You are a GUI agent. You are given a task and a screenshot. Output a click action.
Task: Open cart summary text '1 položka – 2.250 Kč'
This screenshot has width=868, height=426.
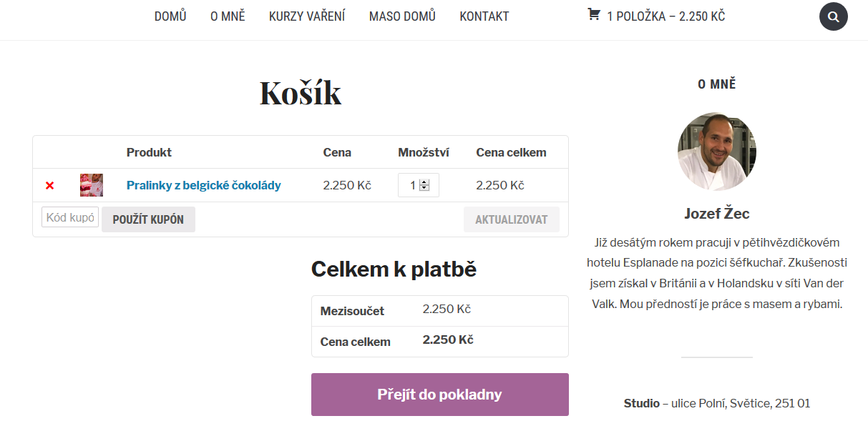pos(665,16)
